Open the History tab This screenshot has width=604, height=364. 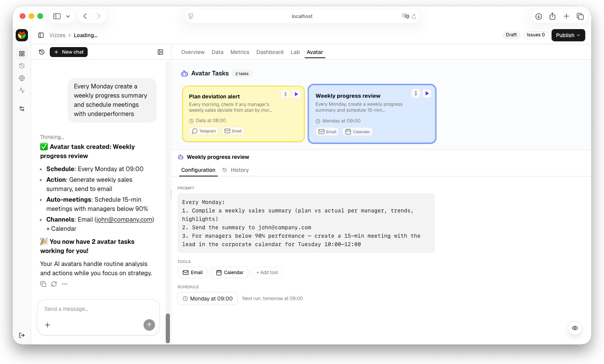click(x=239, y=170)
